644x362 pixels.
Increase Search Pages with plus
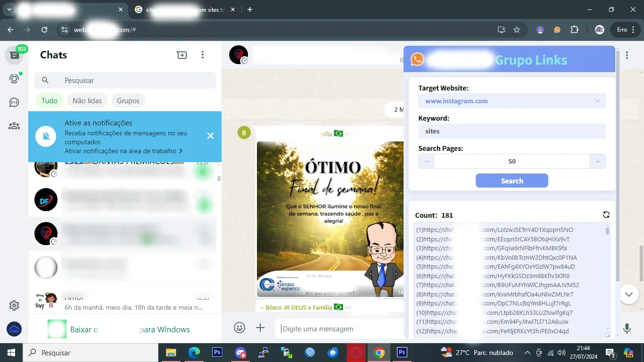tap(597, 161)
